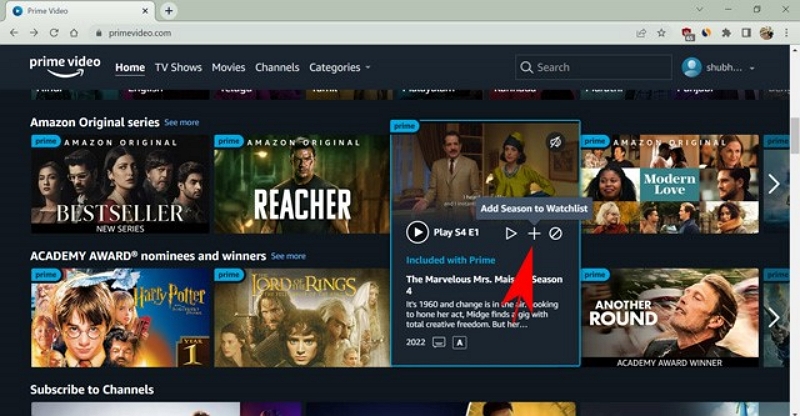Screen dimensions: 800x416
Task: Reload the page
Action: pos(54,33)
